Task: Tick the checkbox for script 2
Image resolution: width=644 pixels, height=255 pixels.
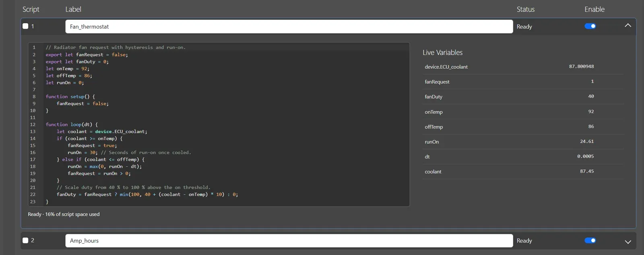Action: coord(25,241)
